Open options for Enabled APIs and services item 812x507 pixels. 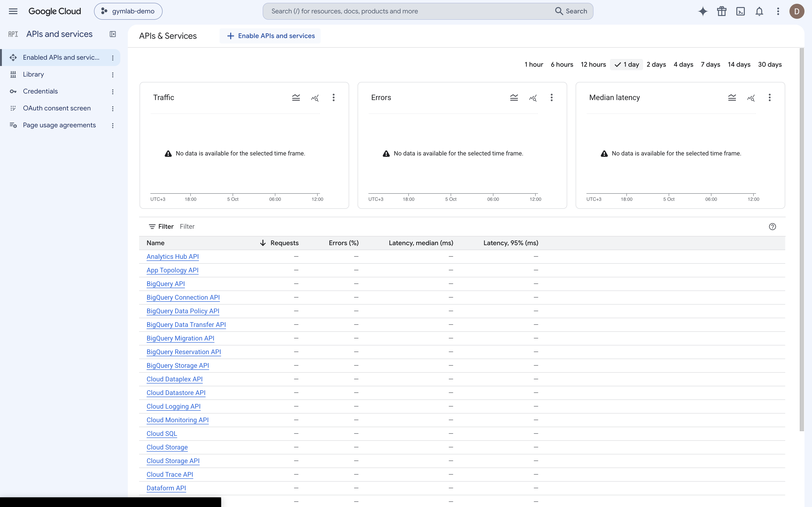[x=113, y=58]
